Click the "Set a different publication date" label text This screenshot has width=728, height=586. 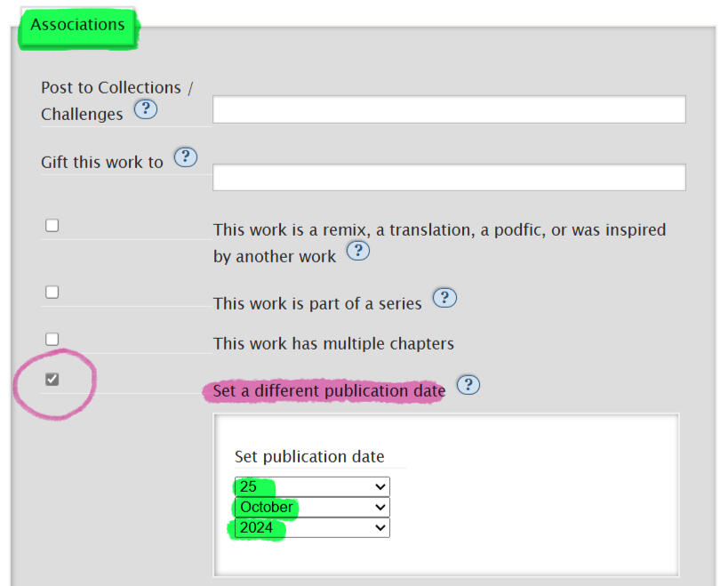(x=329, y=390)
